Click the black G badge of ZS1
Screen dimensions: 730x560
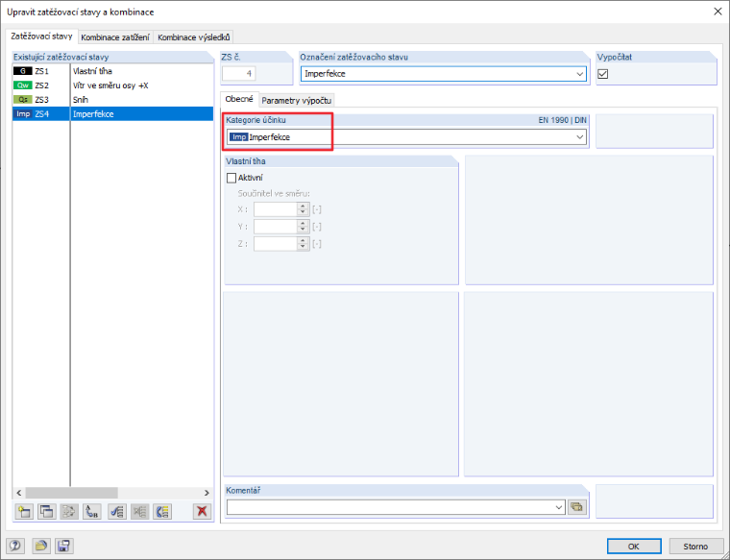tap(23, 71)
